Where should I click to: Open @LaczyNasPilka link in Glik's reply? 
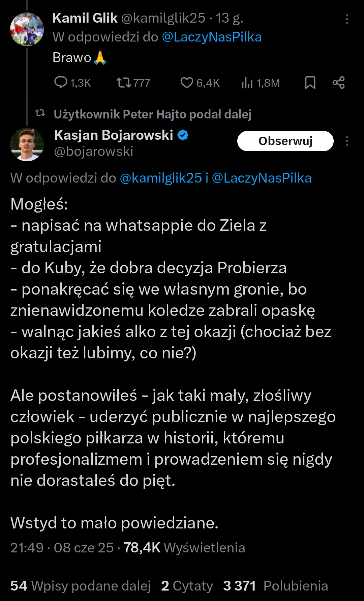click(x=212, y=37)
